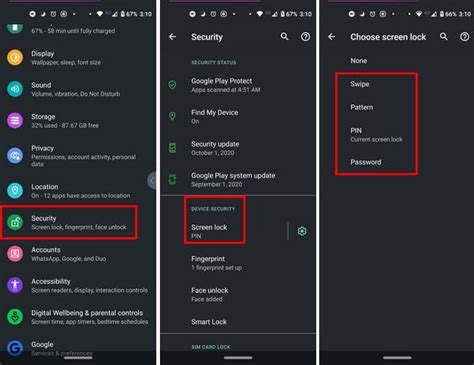
Task: Open Find My Device
Action: (238, 116)
